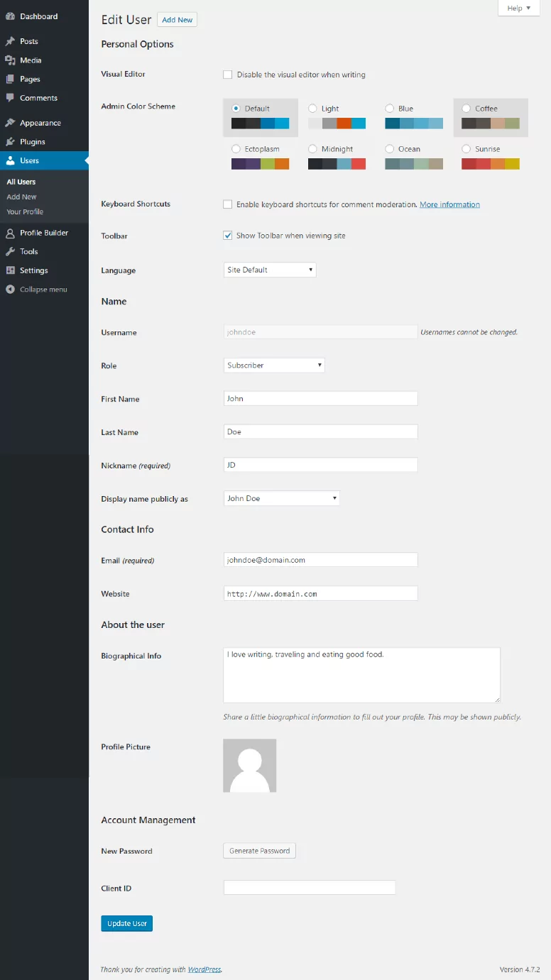Click the Midnight scheme color palette
Image resolution: width=551 pixels, height=980 pixels.
(337, 164)
